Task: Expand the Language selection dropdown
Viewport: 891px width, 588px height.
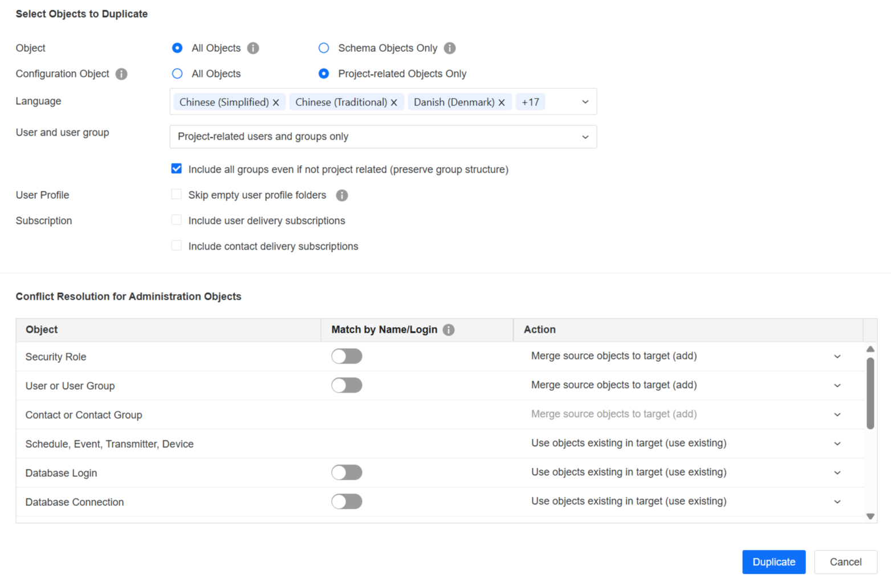Action: (x=585, y=102)
